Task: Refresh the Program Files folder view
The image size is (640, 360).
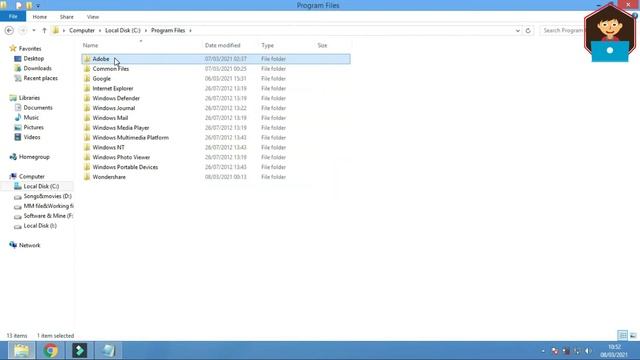Action: (528, 31)
